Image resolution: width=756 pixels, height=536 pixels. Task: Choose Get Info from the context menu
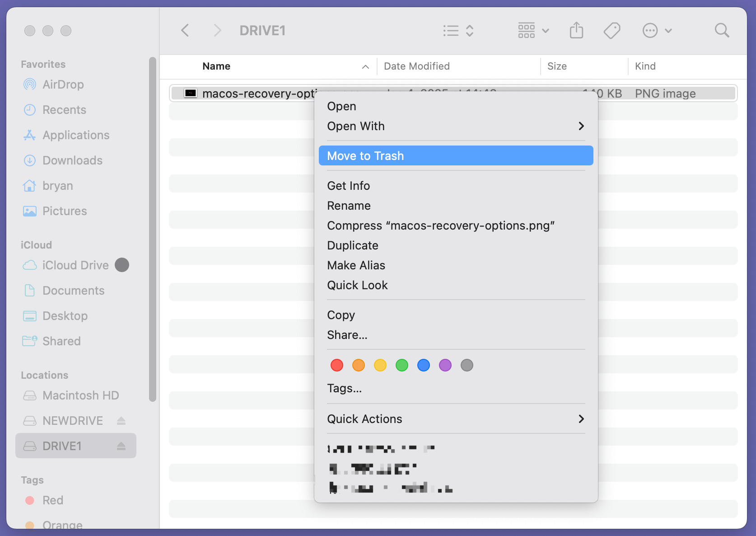click(348, 185)
